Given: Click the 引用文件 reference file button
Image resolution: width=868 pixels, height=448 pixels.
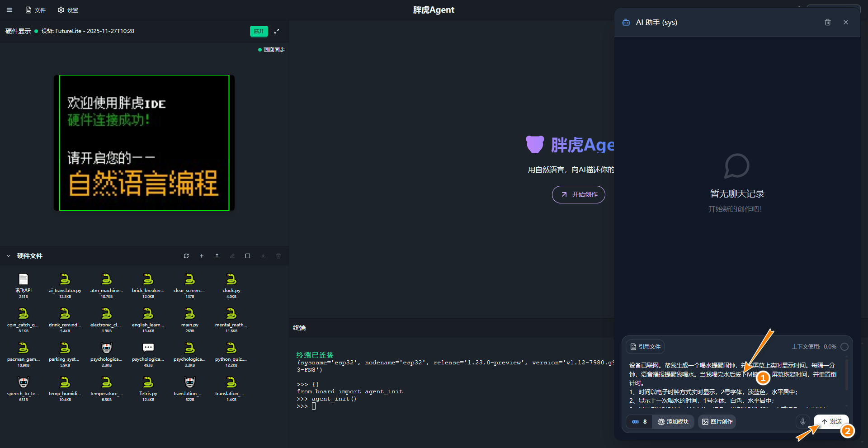Looking at the screenshot, I should pos(645,347).
